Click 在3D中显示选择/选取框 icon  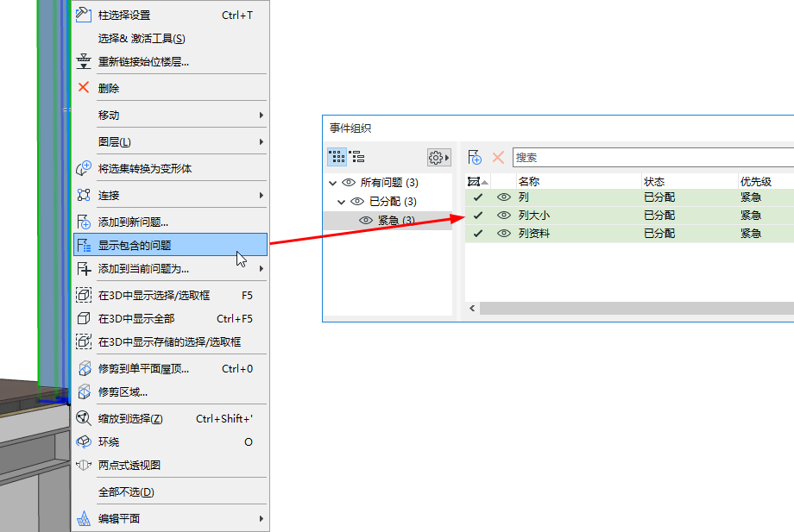pyautogui.click(x=84, y=295)
